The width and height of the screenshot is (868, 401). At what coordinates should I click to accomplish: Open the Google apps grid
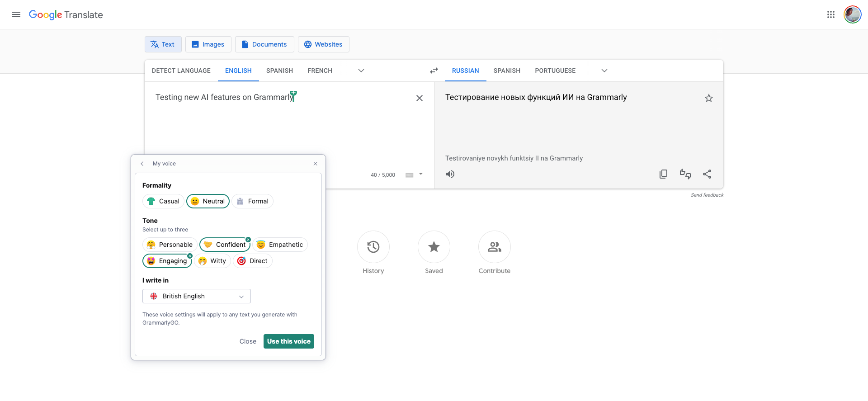831,14
